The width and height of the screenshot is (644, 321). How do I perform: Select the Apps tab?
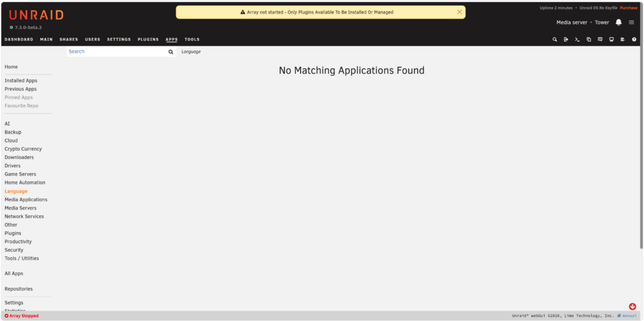pos(172,39)
